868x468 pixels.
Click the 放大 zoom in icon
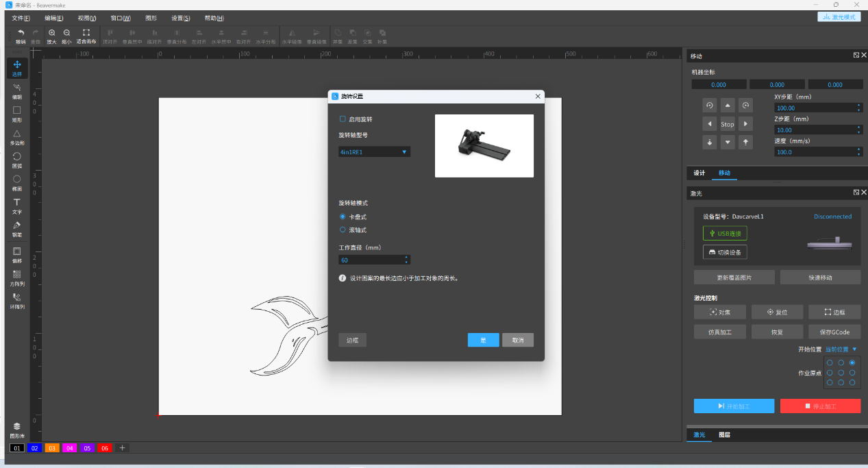coord(52,34)
